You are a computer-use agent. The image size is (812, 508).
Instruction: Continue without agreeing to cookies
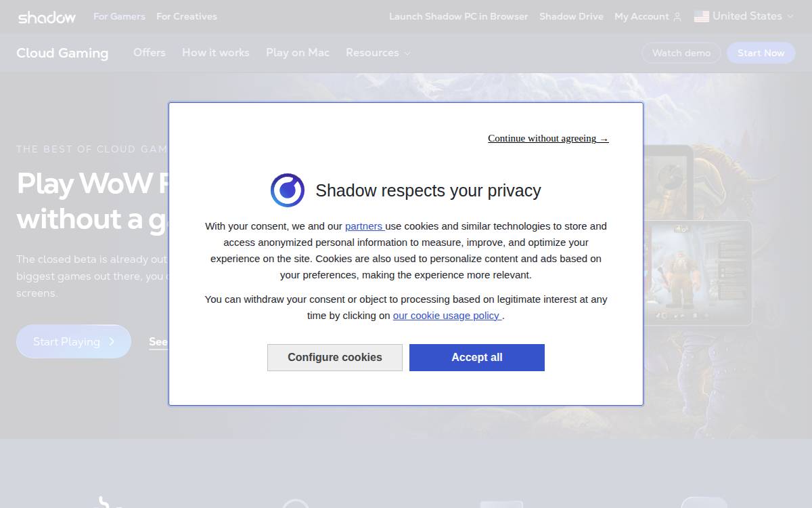[548, 138]
